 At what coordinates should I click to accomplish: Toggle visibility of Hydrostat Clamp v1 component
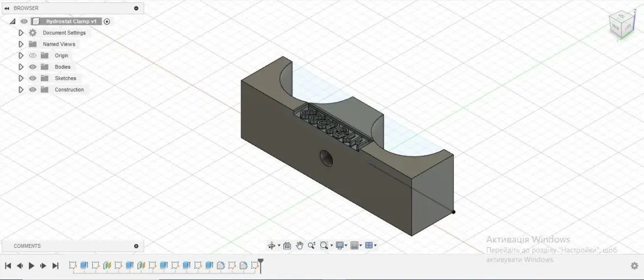24,21
